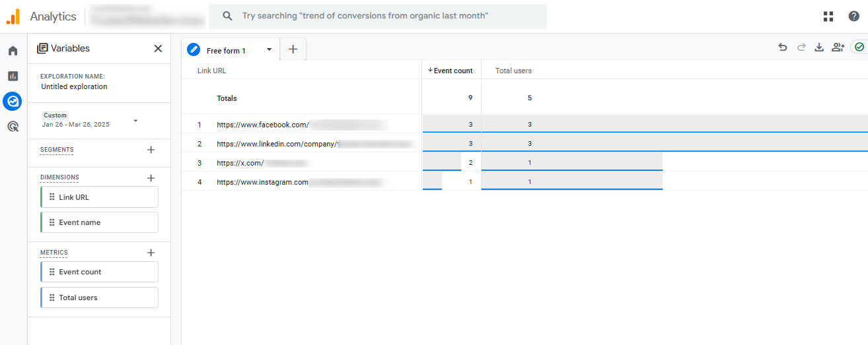Click the instagram.com link URL row

tap(301, 181)
